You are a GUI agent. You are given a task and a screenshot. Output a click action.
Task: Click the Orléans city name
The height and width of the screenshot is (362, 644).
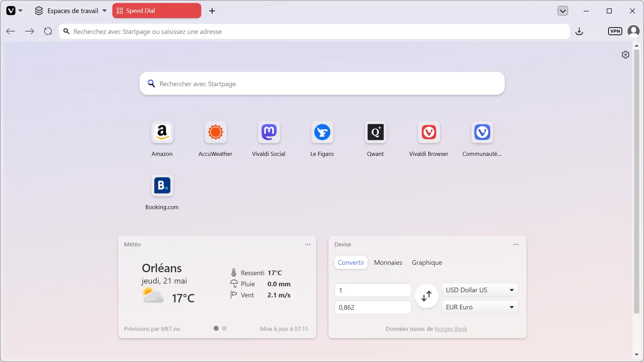tap(162, 268)
